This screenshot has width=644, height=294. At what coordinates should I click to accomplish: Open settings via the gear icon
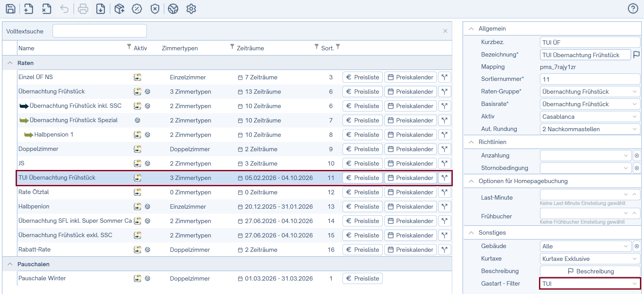(x=191, y=9)
